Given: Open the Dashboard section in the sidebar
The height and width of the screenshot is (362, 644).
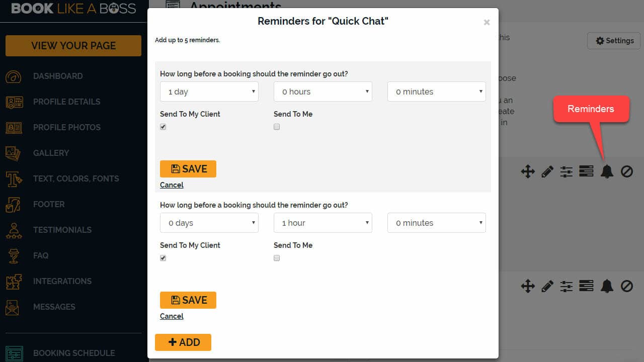Looking at the screenshot, I should click(x=58, y=76).
